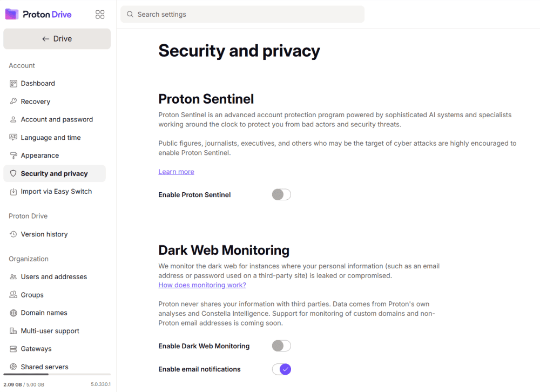Click the search magnifier icon
Viewport: 540px width, 392px height.
click(130, 15)
